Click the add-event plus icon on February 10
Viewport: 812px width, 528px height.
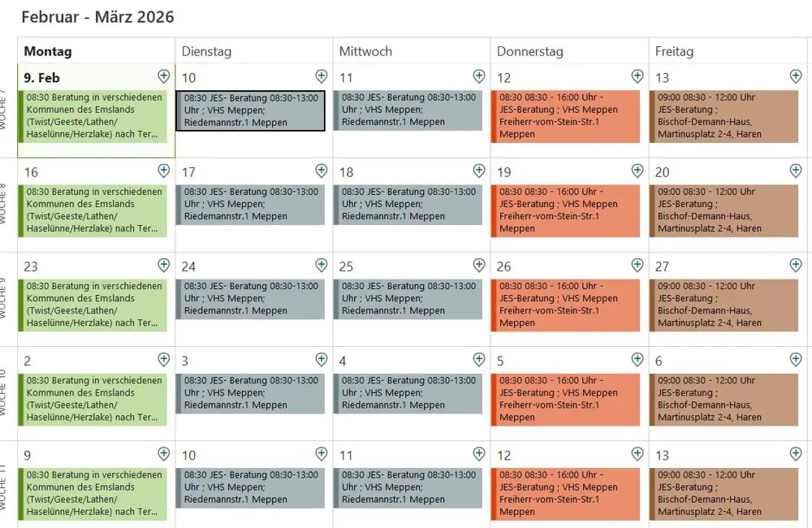coord(322,76)
